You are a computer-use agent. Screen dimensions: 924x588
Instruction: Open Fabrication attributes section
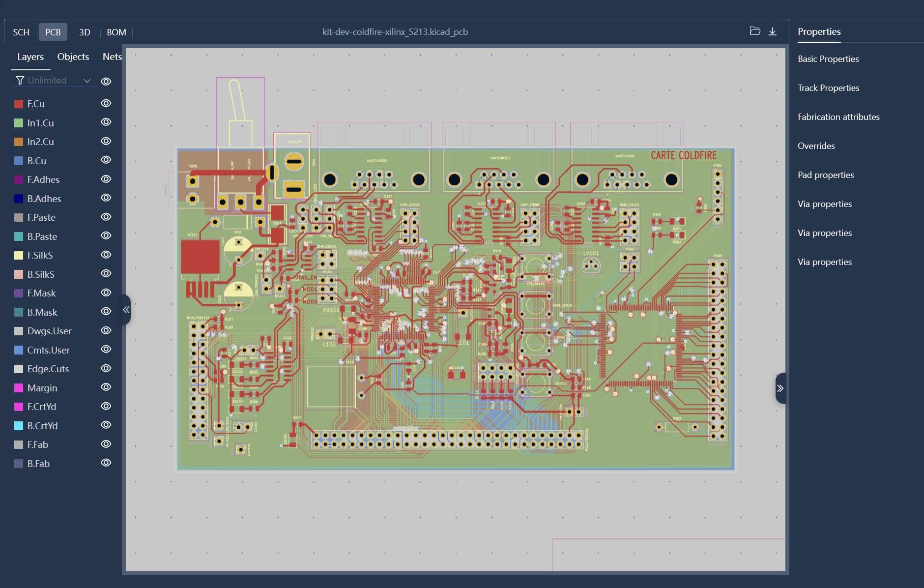click(838, 117)
